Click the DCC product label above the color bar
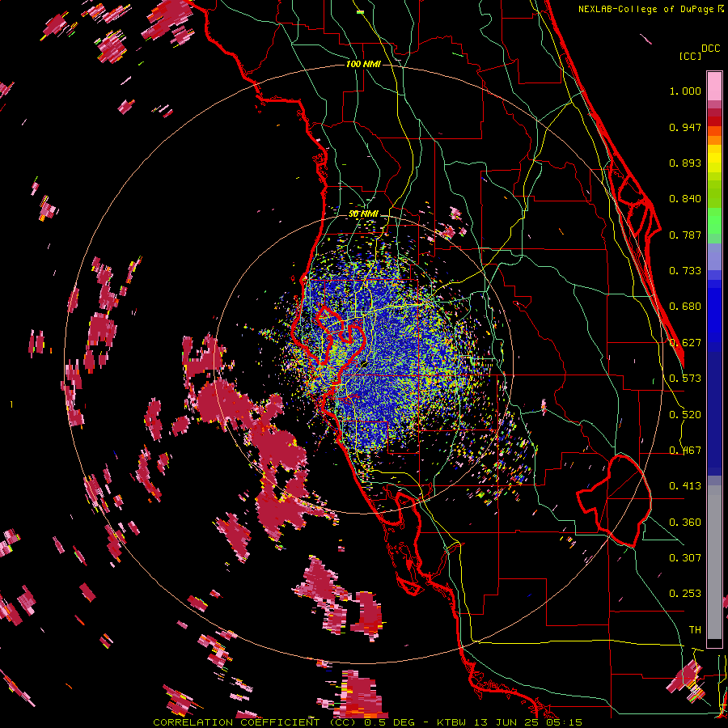 coord(711,49)
